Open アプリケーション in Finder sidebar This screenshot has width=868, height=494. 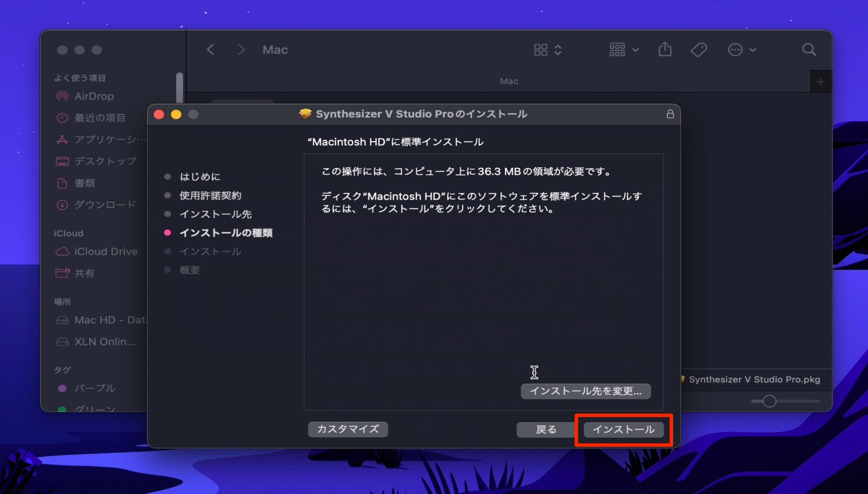pos(110,139)
